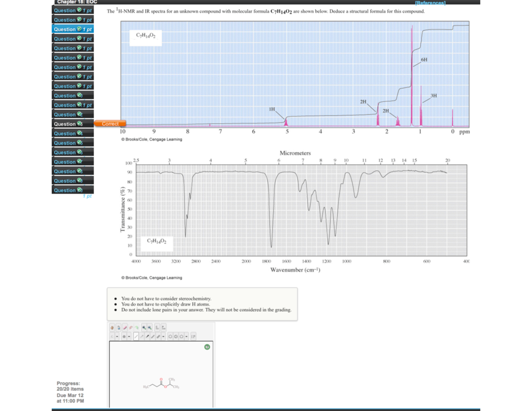Open the References link
Screen dimensions: 532x411
(x=430, y=3)
